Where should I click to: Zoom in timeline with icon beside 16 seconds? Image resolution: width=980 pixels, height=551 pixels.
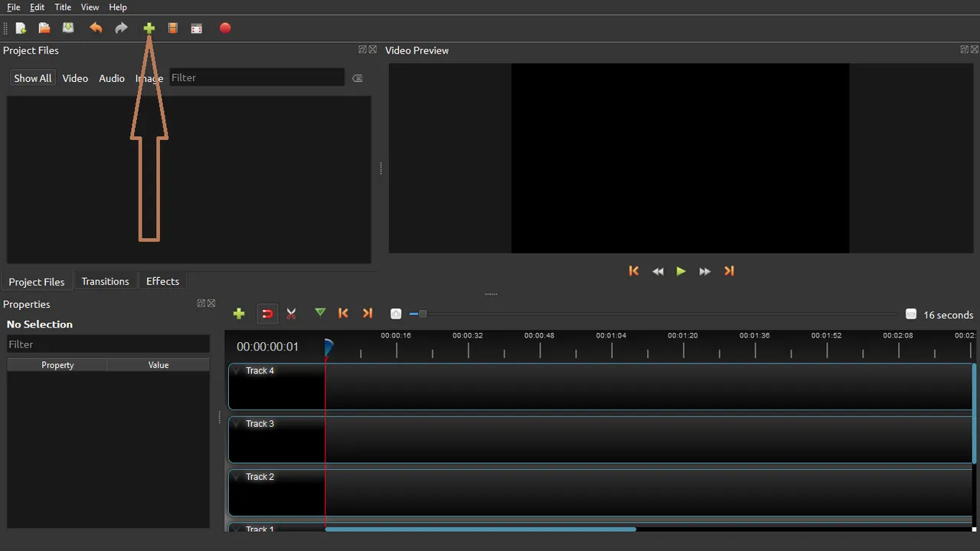click(911, 315)
